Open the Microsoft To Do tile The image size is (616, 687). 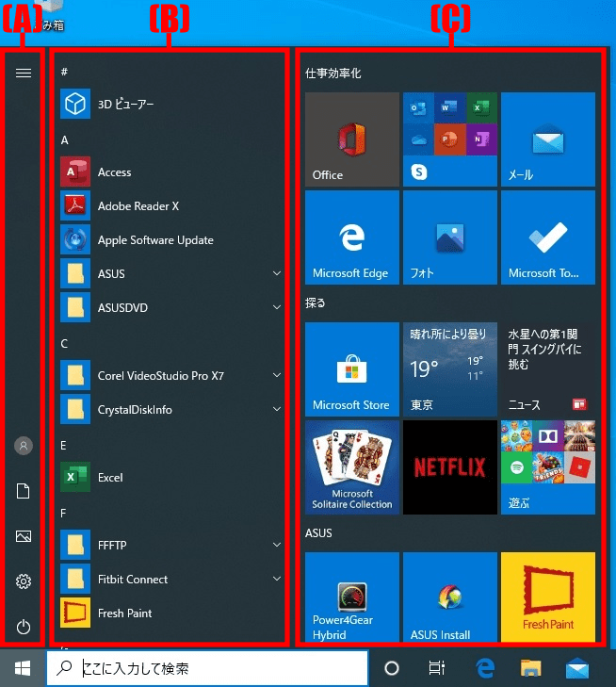(x=548, y=237)
